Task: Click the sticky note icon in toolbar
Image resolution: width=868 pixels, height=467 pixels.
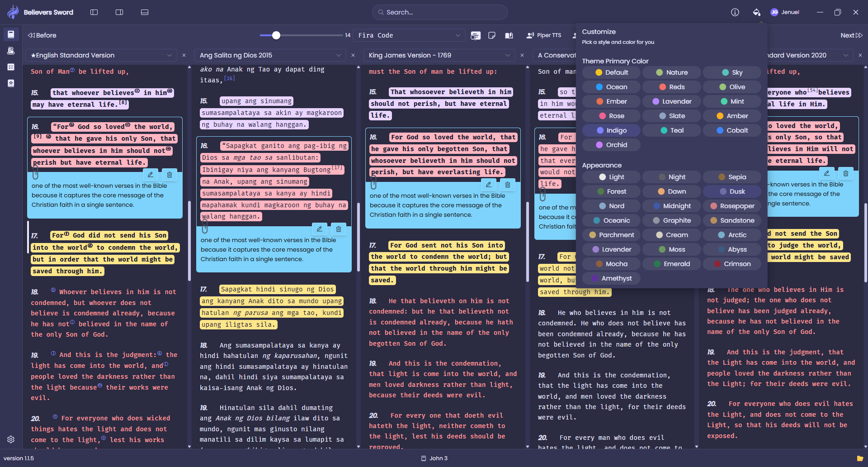Action: pyautogui.click(x=492, y=35)
